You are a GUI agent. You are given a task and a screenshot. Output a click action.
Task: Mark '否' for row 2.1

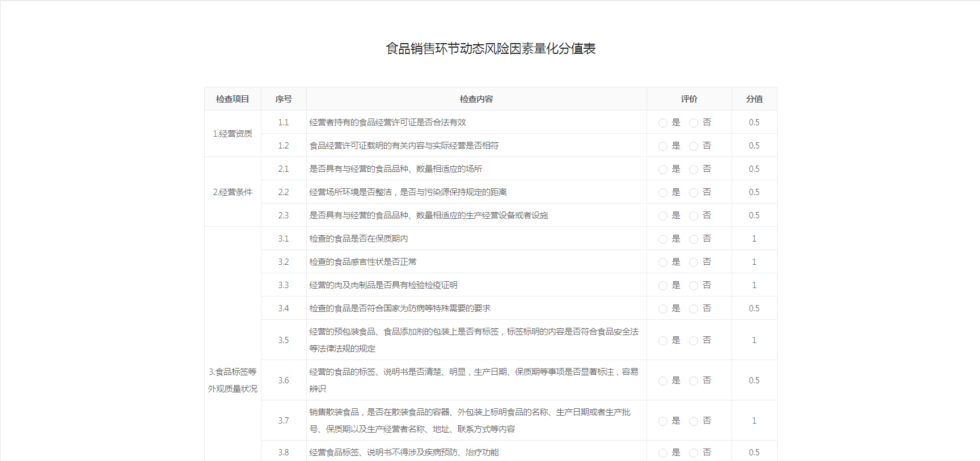tap(693, 170)
